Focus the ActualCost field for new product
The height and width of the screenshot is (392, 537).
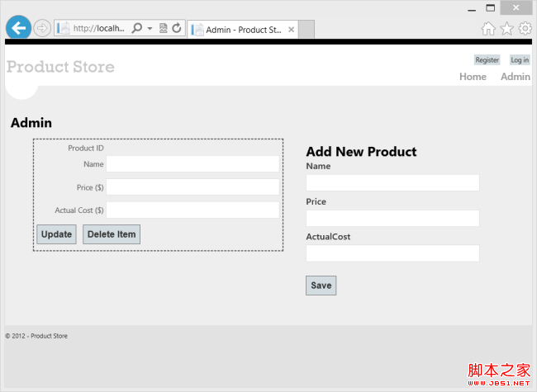point(392,253)
